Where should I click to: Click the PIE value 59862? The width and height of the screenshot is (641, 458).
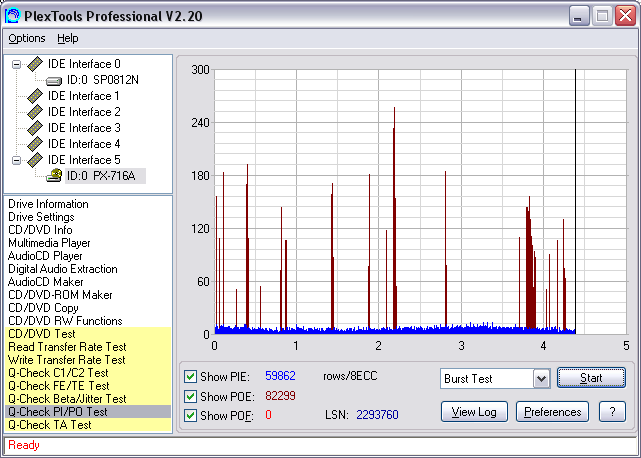click(x=280, y=376)
